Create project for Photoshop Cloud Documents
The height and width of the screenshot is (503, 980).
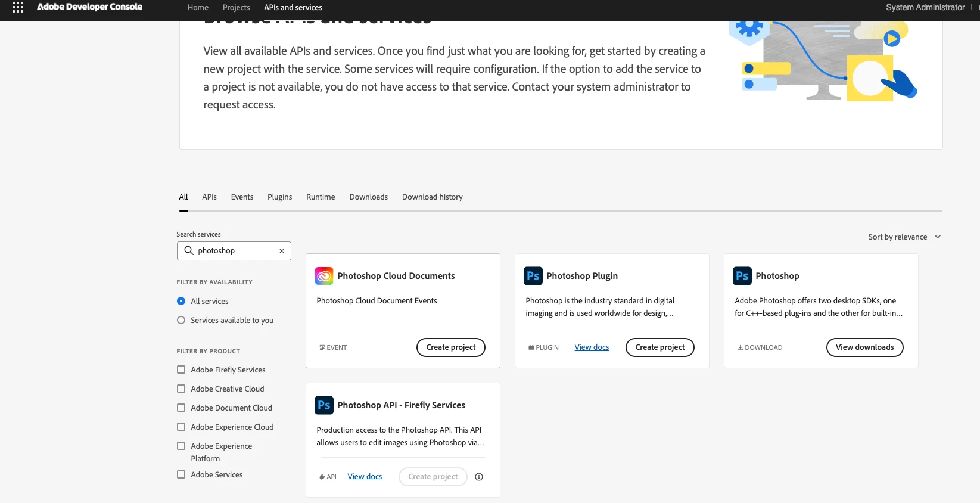coord(451,347)
